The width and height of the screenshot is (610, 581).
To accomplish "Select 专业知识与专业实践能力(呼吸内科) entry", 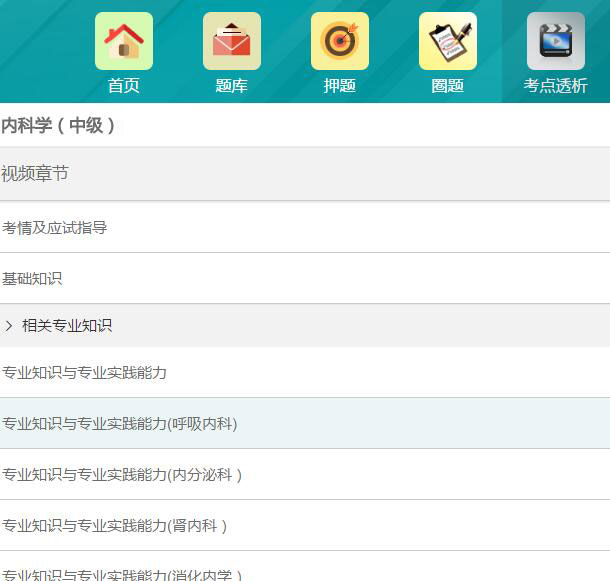I will 120,424.
